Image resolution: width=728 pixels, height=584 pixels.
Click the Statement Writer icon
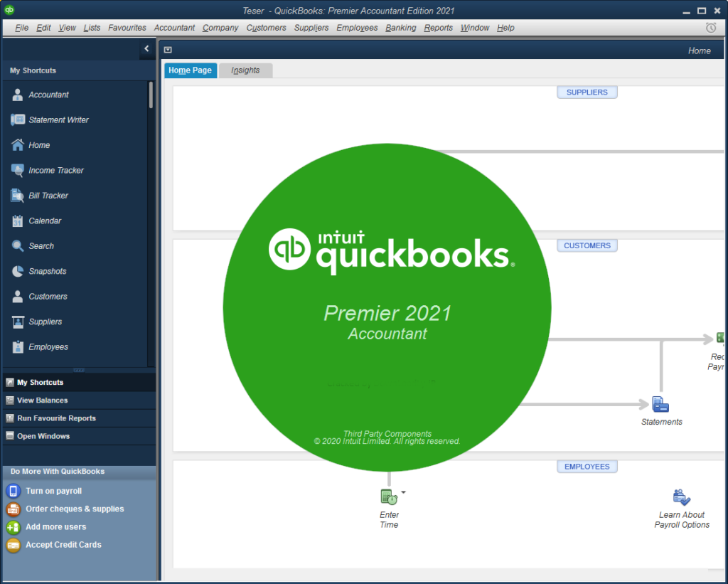pos(18,120)
